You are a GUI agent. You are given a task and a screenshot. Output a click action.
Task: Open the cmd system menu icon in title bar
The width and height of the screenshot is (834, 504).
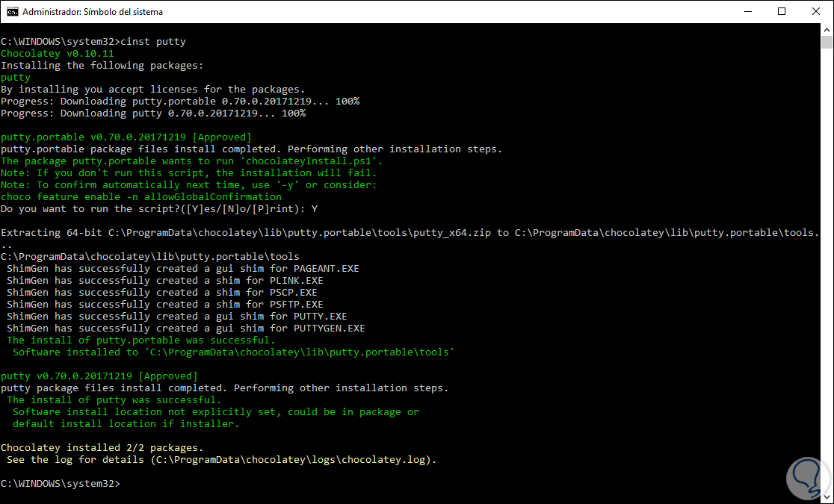(x=12, y=12)
